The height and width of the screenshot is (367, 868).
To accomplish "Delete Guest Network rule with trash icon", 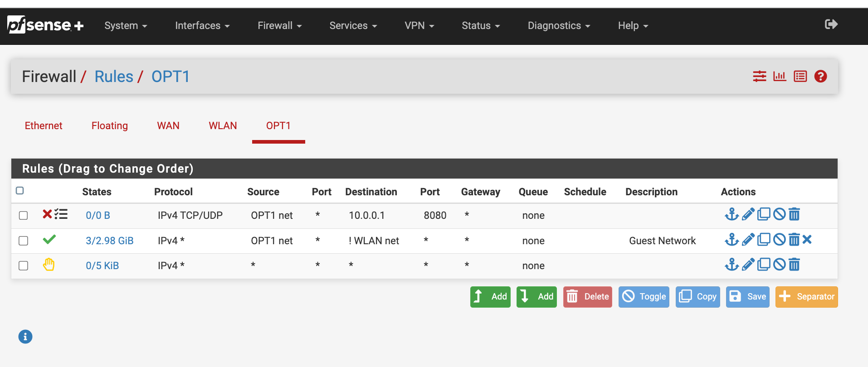I will point(794,239).
